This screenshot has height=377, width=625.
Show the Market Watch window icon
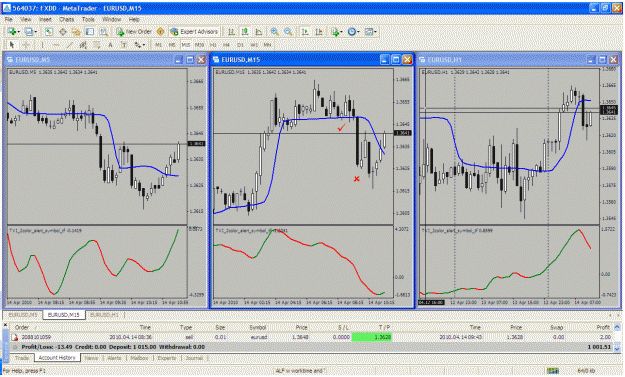coord(49,31)
